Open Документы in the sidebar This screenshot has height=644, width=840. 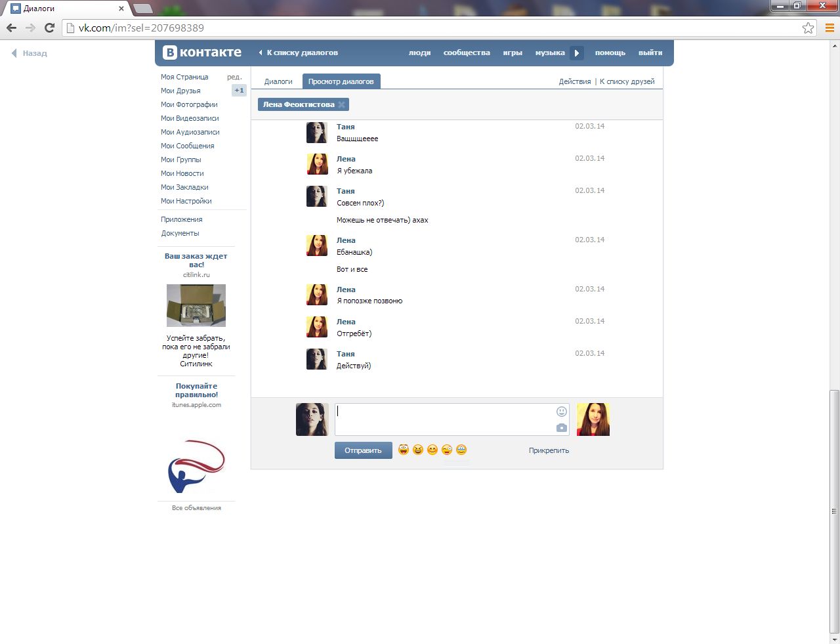pyautogui.click(x=180, y=233)
